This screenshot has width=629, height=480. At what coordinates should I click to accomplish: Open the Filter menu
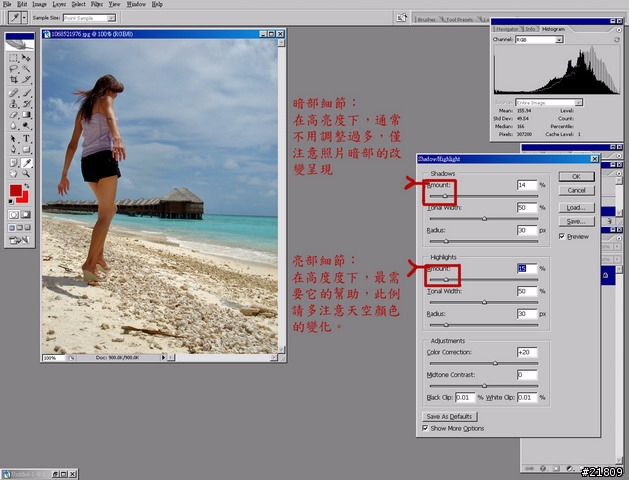[x=97, y=4]
